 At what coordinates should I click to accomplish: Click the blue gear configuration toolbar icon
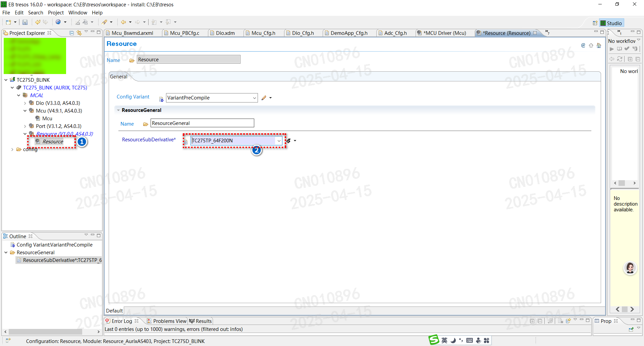58,22
